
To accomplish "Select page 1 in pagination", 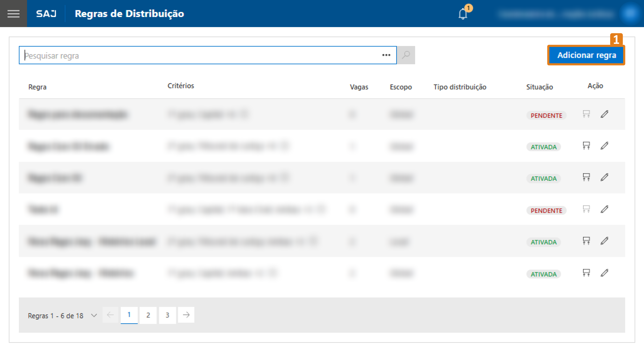I will pos(129,315).
